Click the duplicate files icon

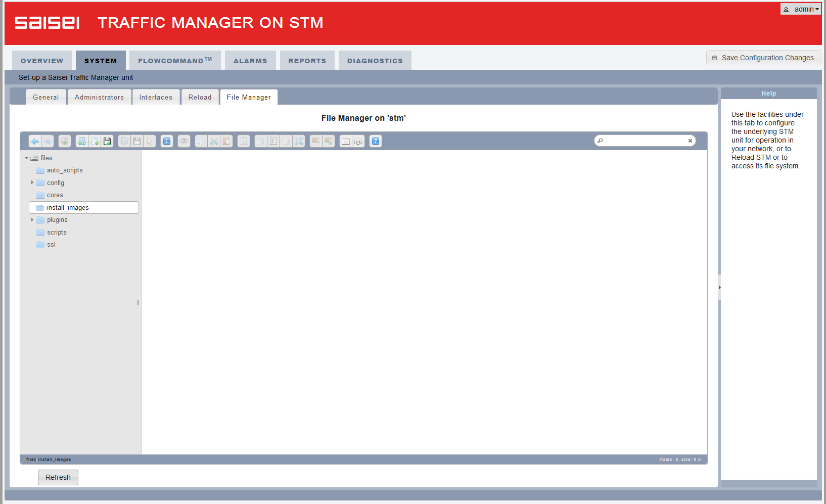coord(261,141)
